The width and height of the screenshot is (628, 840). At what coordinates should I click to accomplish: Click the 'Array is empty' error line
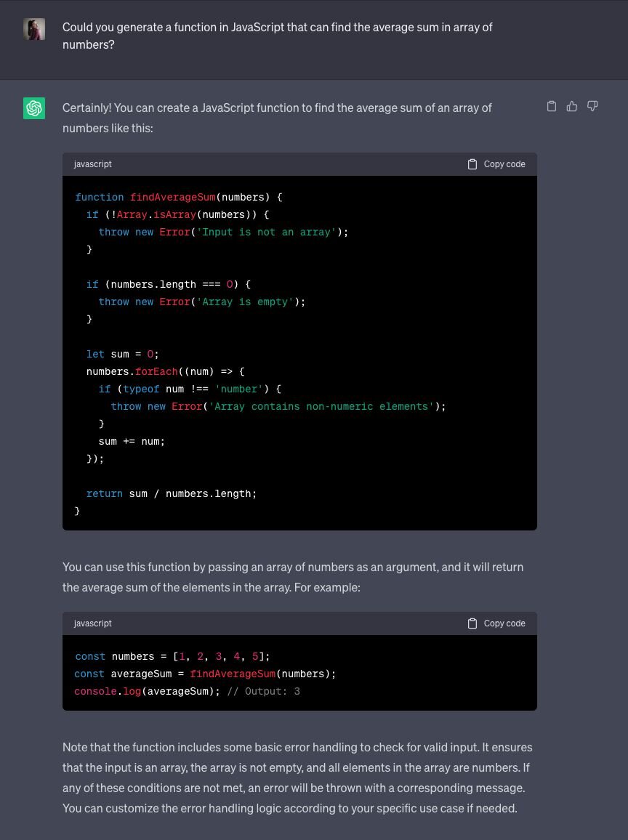click(x=201, y=302)
